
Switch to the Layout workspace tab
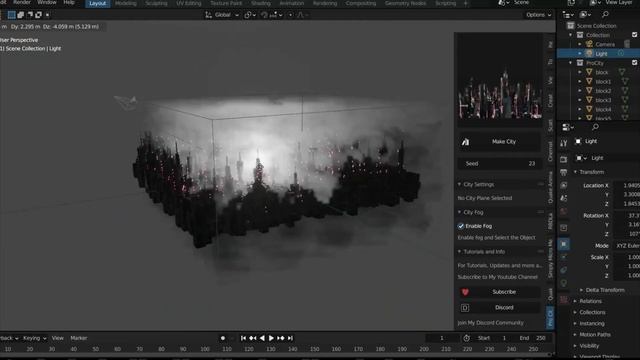coord(97,3)
